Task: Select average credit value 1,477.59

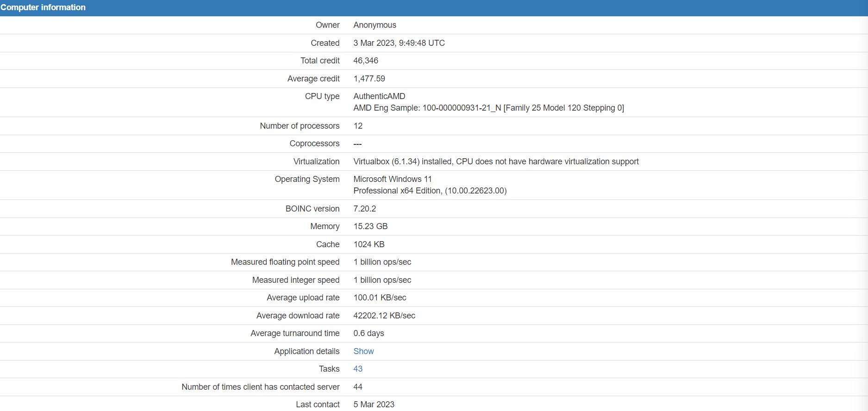Action: tap(369, 79)
